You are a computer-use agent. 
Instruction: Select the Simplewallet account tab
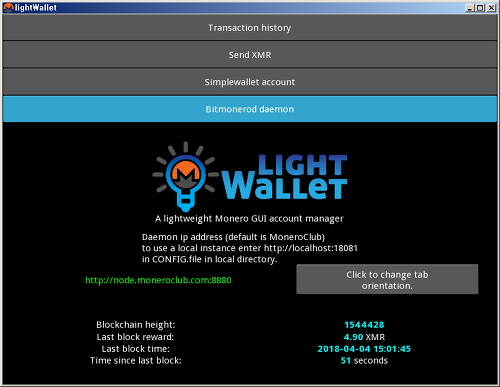click(250, 82)
